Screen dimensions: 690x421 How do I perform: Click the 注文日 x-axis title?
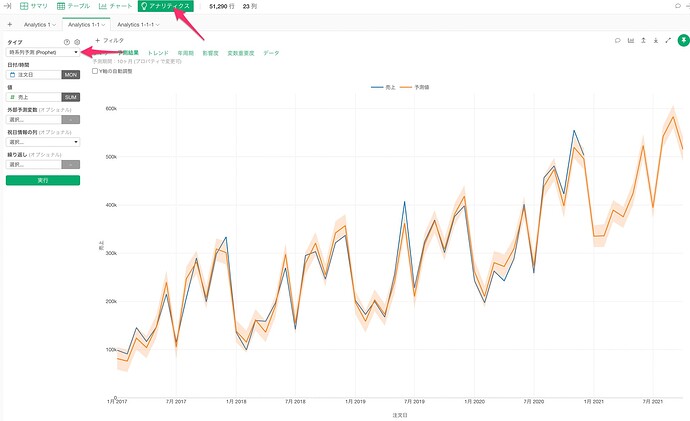(400, 415)
